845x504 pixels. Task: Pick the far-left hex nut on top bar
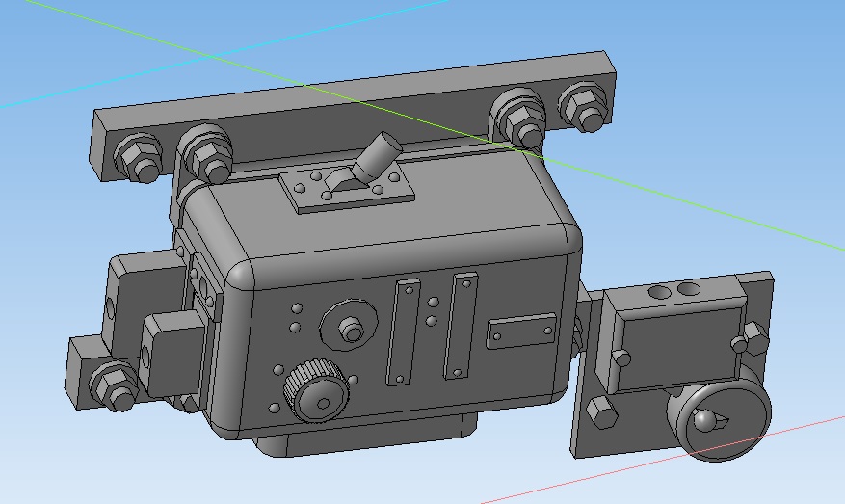click(x=138, y=157)
